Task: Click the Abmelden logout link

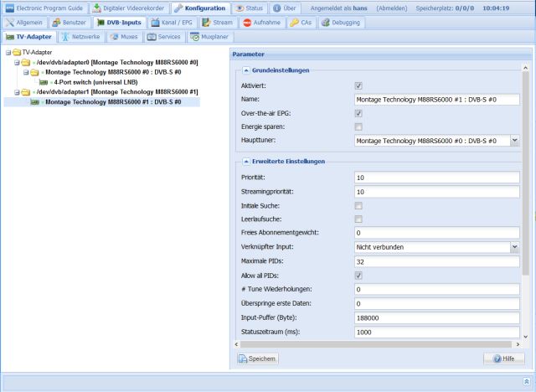Action: (x=392, y=8)
